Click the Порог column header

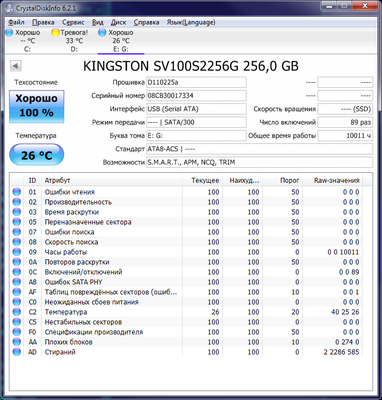coord(282,180)
